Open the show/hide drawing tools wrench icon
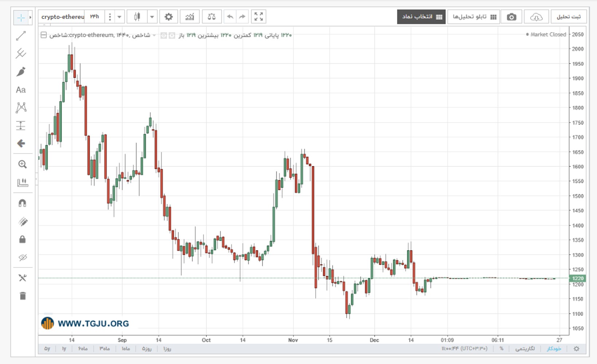597x364 pixels. (22, 278)
